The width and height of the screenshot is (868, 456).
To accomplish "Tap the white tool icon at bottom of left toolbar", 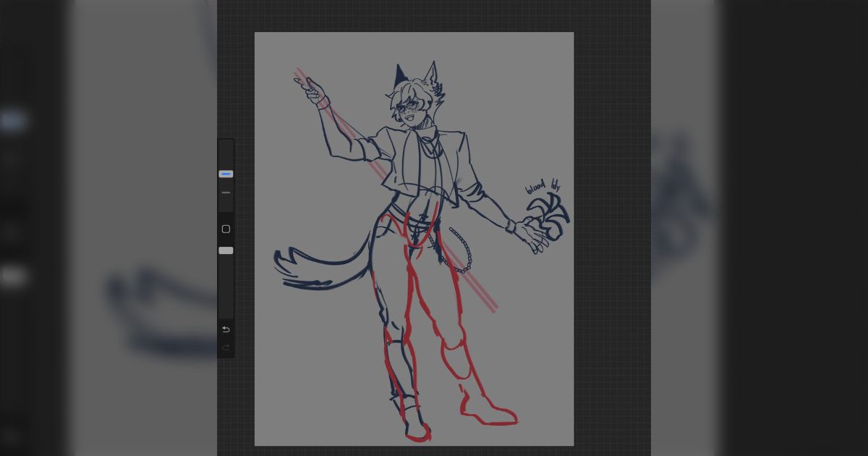I will tap(11, 276).
